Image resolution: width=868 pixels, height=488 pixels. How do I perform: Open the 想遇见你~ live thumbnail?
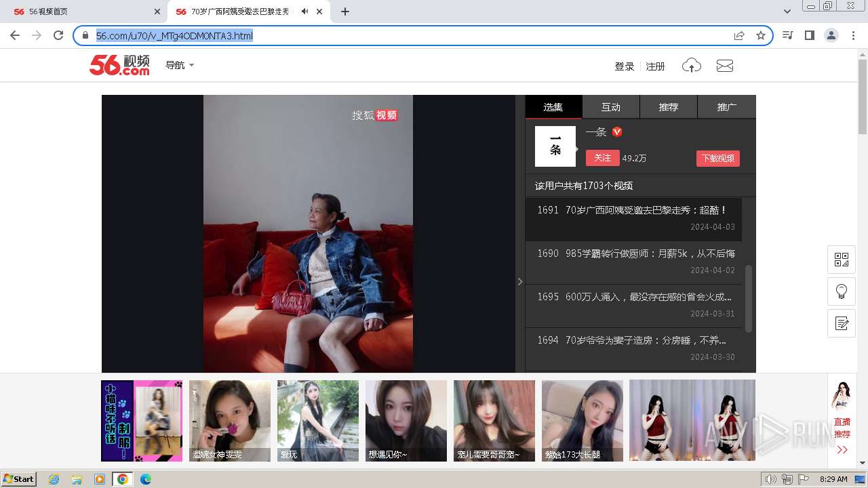click(x=406, y=421)
